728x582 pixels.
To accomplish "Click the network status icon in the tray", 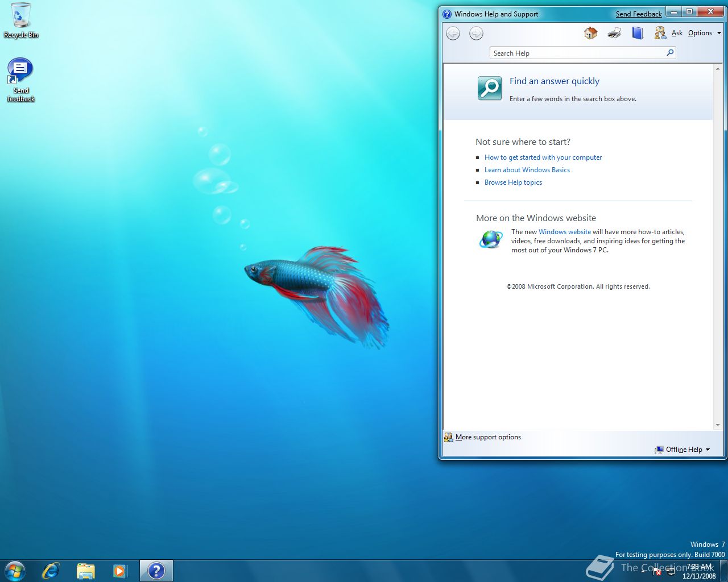I will (671, 571).
